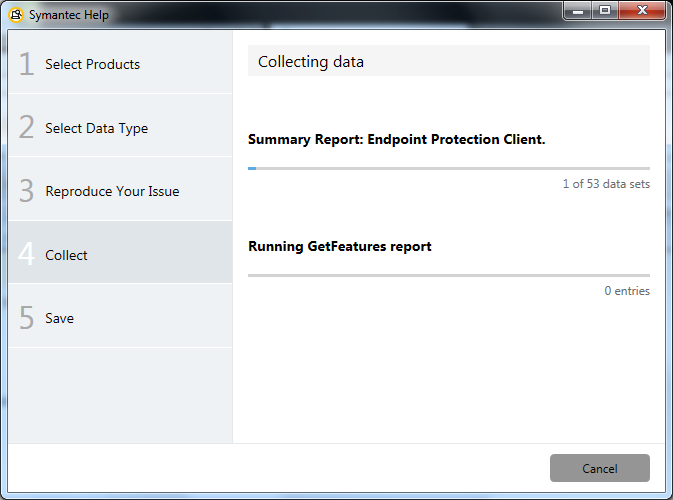Click the large number 1 step icon
This screenshot has height=500, width=673.
click(27, 64)
